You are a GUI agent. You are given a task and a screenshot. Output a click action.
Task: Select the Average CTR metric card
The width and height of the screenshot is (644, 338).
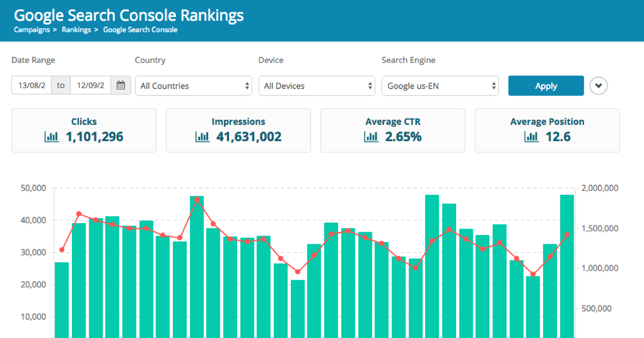(393, 130)
